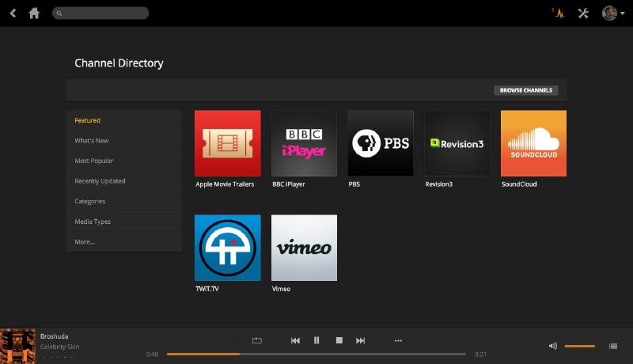Click the Apple Movie Trailers label
The image size is (633, 364).
pyautogui.click(x=225, y=184)
